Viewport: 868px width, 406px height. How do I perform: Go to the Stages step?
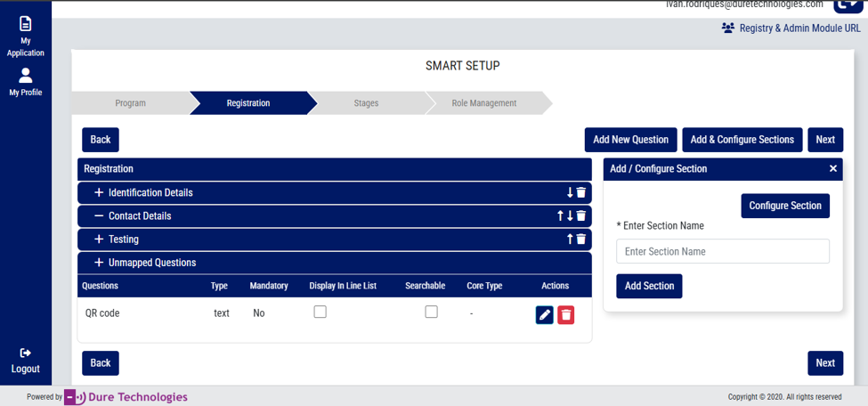click(366, 103)
